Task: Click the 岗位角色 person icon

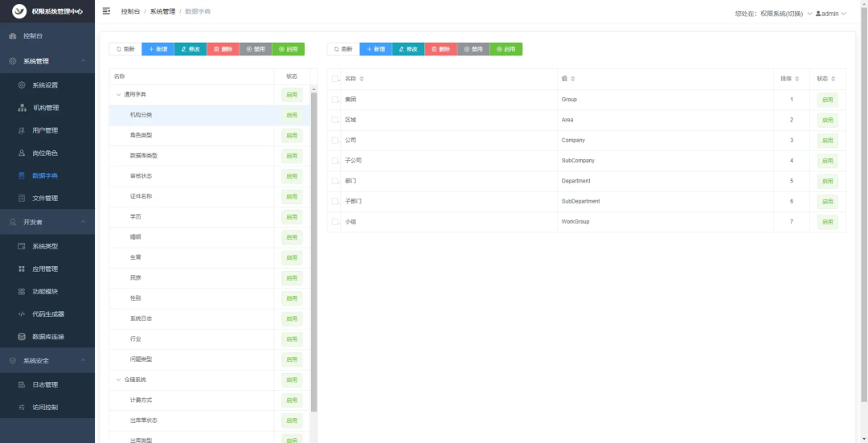Action: click(22, 153)
